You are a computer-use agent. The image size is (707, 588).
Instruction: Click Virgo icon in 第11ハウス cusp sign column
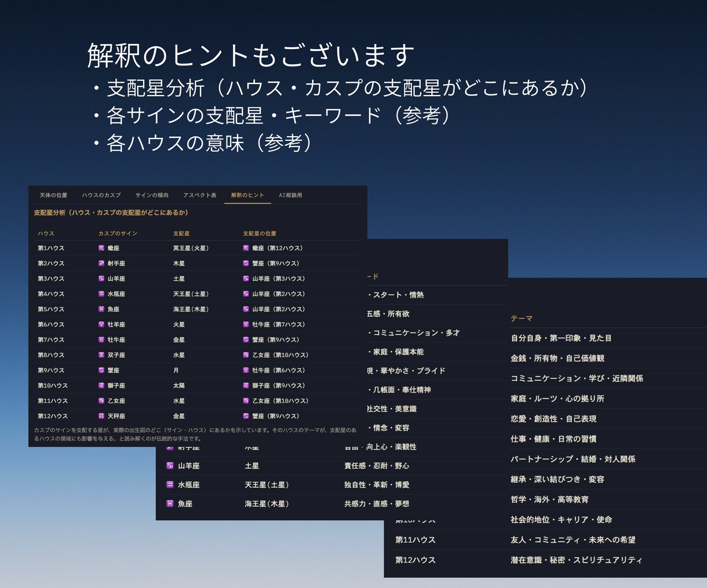click(101, 401)
